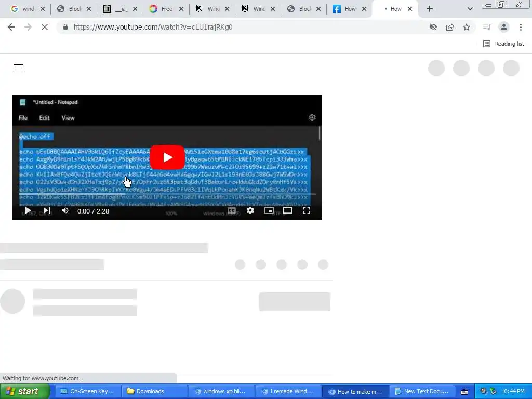532x399 pixels.
Task: Open the Chrome three-dot menu
Action: pyautogui.click(x=521, y=27)
